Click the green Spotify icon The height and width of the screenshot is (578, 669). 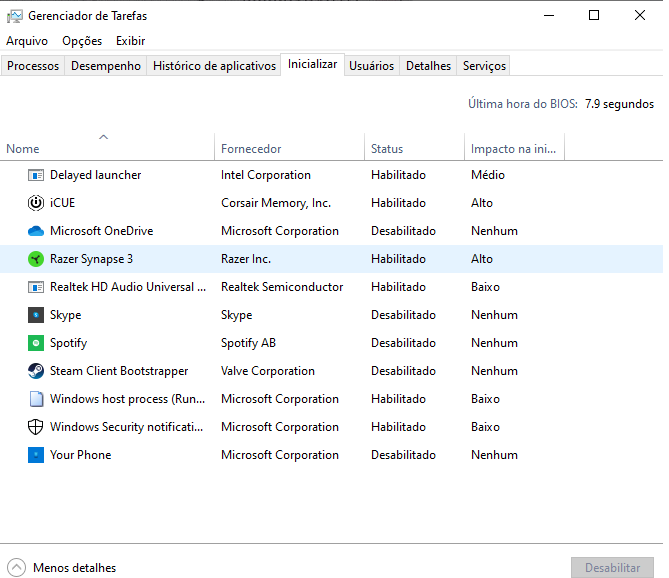pyautogui.click(x=36, y=343)
